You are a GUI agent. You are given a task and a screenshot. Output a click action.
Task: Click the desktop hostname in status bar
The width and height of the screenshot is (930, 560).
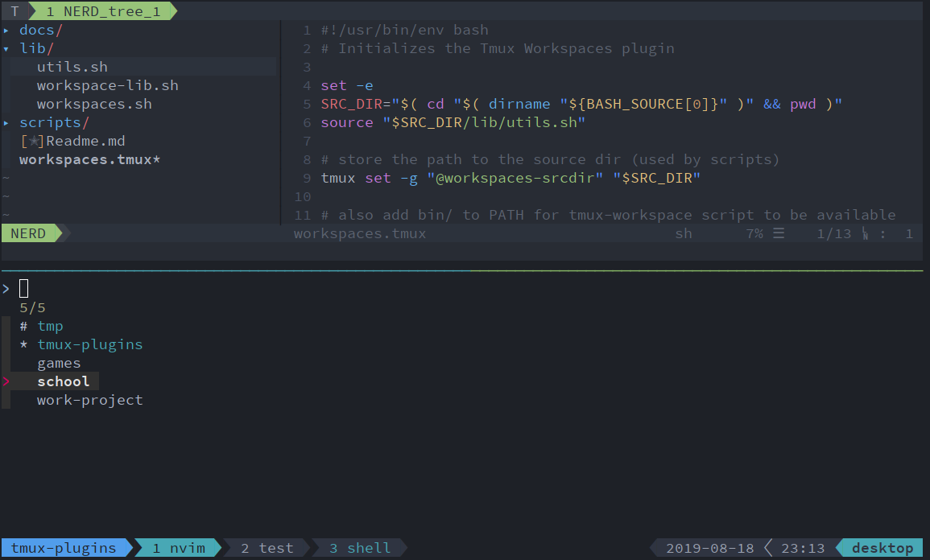click(882, 548)
